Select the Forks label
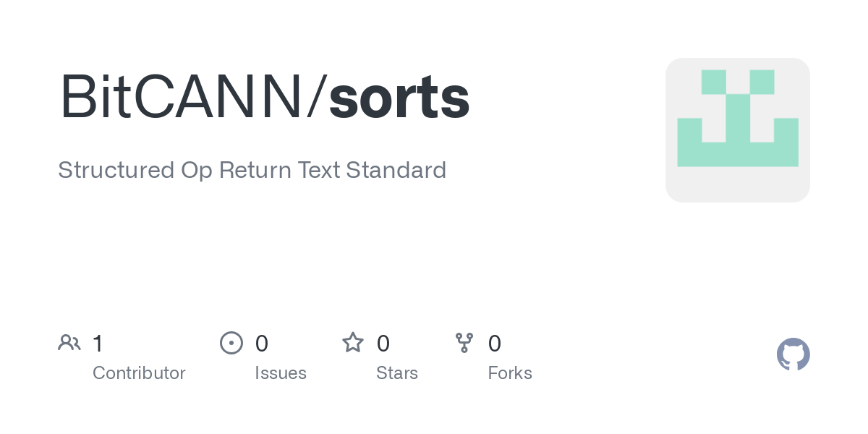Image resolution: width=868 pixels, height=434 pixels. coord(510,373)
